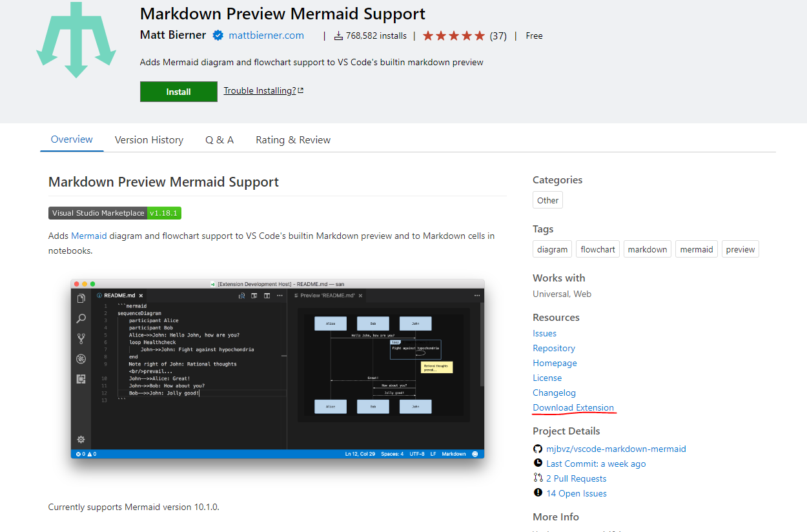Click the settings gear in screenshot sidebar
Viewport: 807px width, 532px height.
81,439
